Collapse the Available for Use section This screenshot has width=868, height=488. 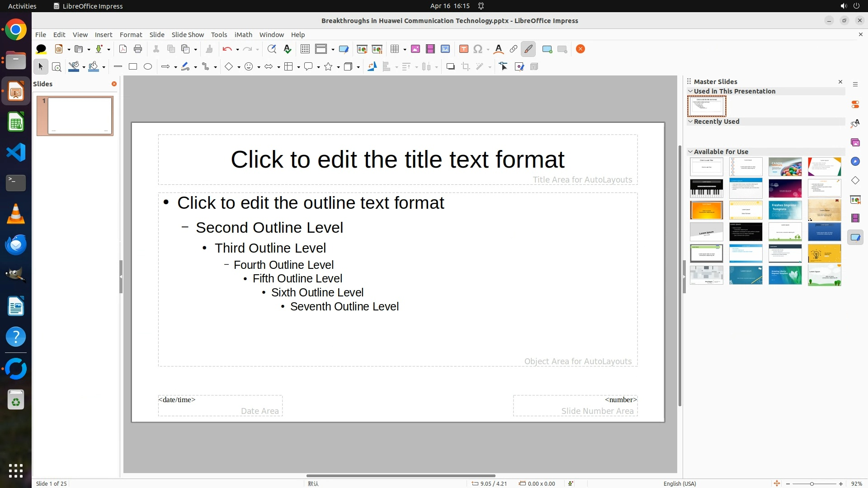pos(690,152)
